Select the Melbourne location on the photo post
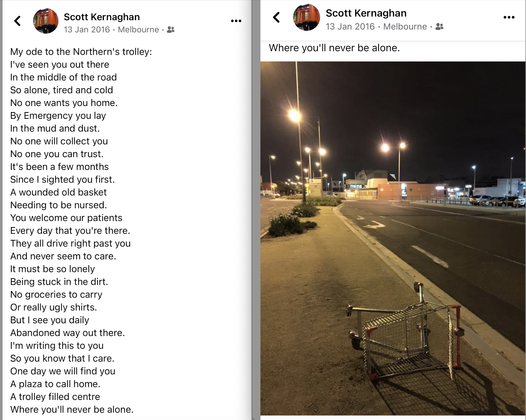 click(405, 26)
